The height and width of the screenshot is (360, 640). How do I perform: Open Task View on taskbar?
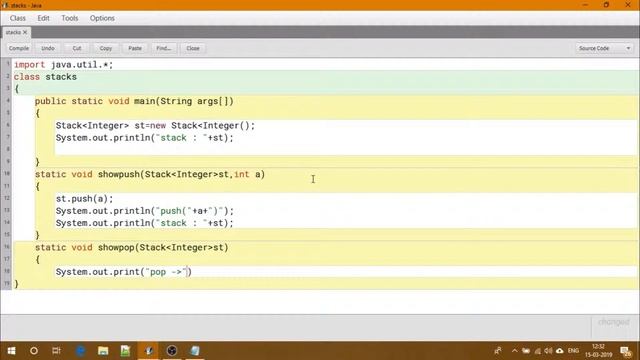[x=56, y=351]
